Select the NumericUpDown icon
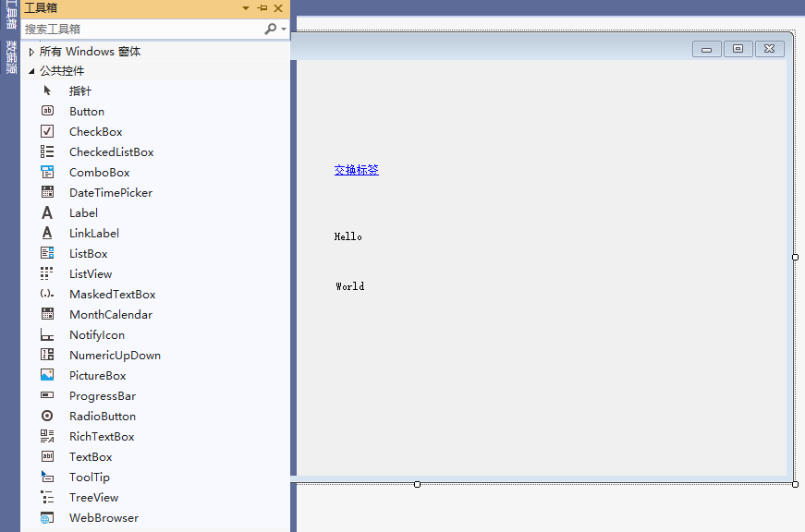Image resolution: width=805 pixels, height=532 pixels. click(x=47, y=355)
